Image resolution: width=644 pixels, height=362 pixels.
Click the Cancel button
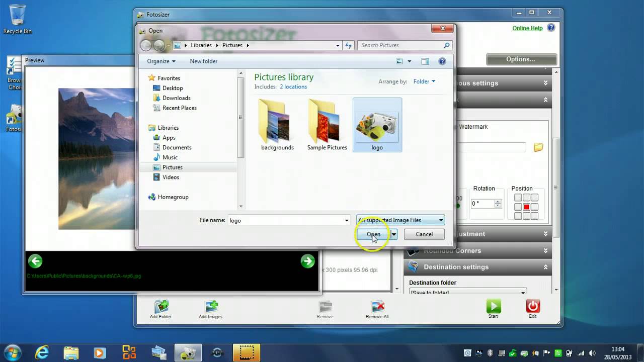[x=424, y=234]
